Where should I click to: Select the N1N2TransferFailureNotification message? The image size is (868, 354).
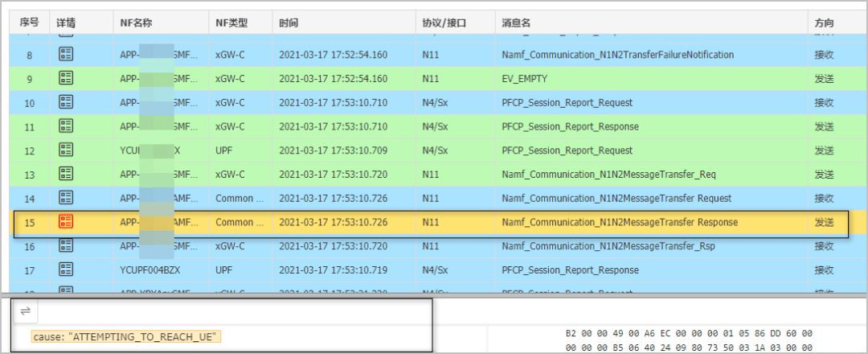[618, 55]
